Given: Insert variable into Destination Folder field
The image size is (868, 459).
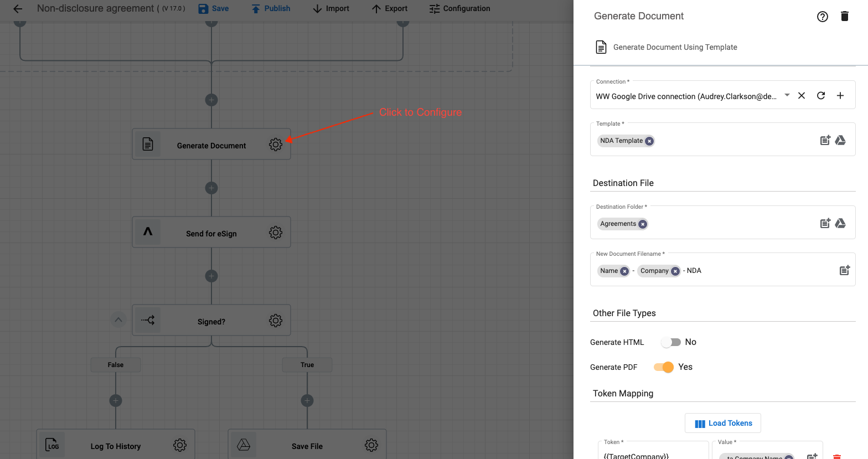Looking at the screenshot, I should pyautogui.click(x=825, y=223).
